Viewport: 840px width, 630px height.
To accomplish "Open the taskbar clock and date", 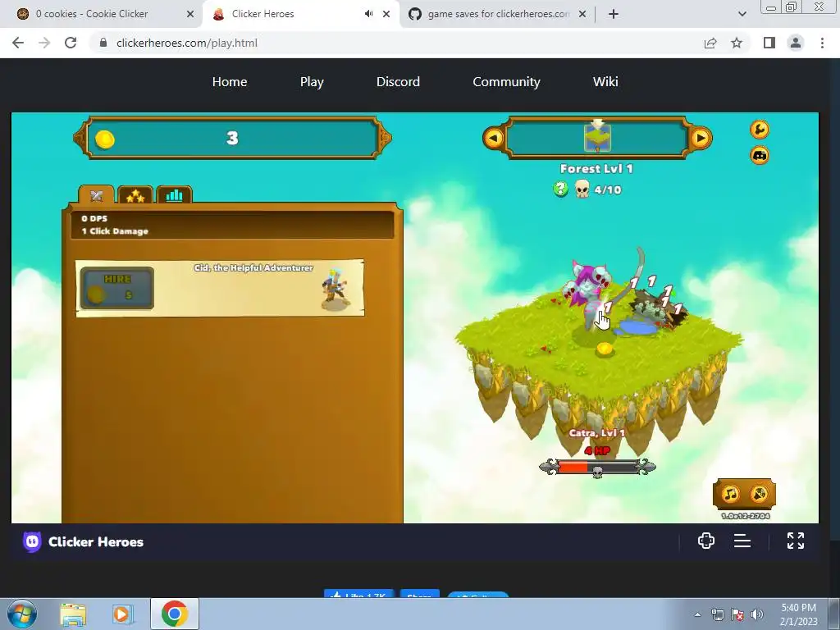I will pyautogui.click(x=799, y=614).
